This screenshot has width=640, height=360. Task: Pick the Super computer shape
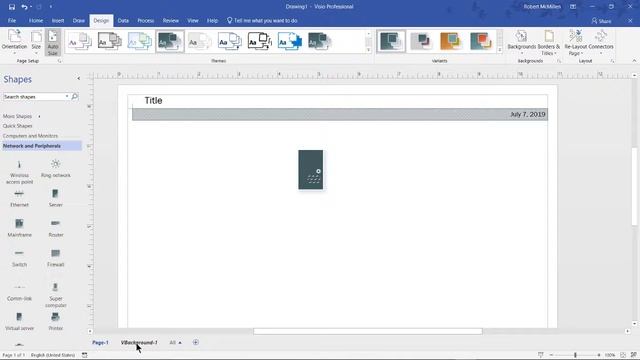coord(56,295)
